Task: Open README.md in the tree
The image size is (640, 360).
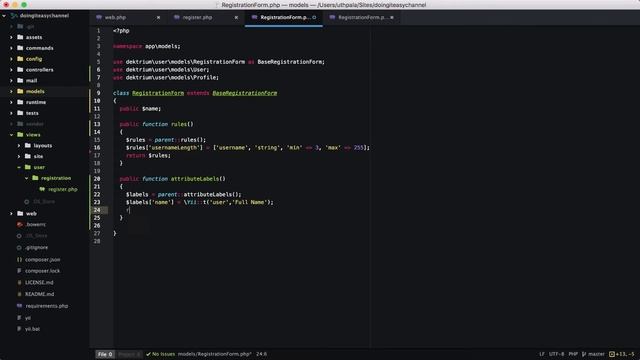Action: [x=39, y=294]
